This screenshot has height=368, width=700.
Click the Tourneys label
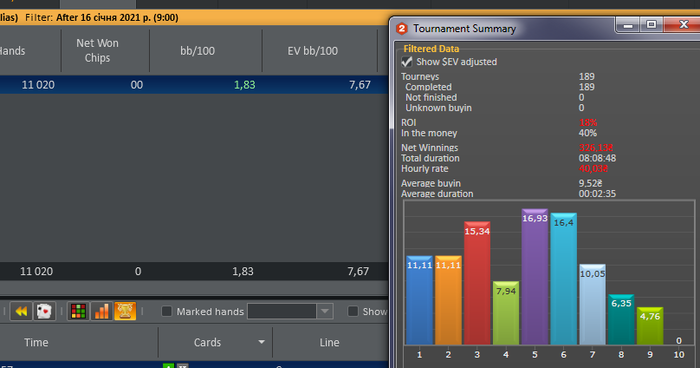click(x=420, y=77)
